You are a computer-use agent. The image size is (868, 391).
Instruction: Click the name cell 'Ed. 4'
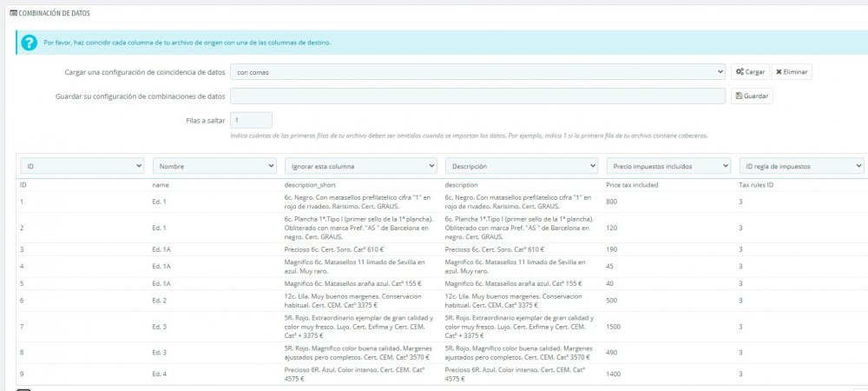pos(160,374)
